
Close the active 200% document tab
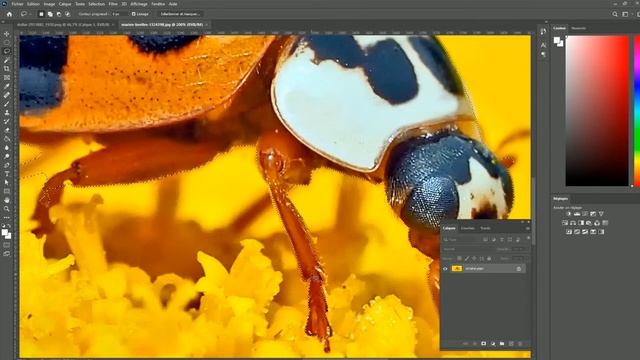tap(207, 24)
